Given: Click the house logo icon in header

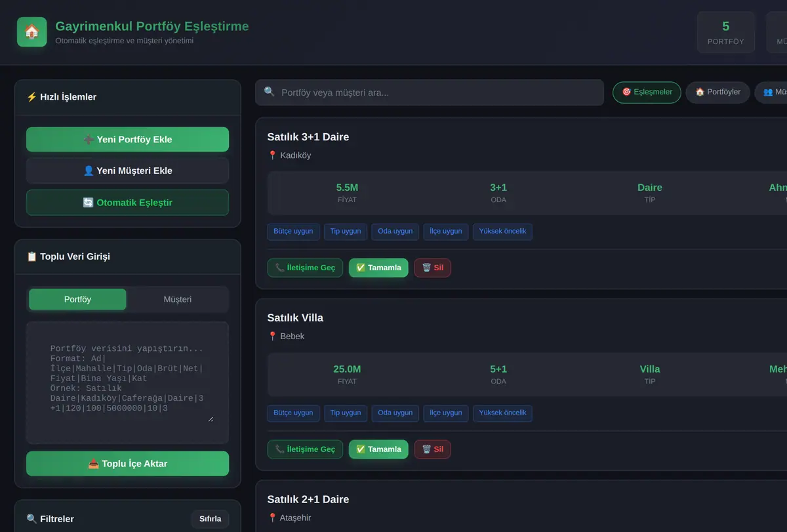Looking at the screenshot, I should click(x=31, y=31).
